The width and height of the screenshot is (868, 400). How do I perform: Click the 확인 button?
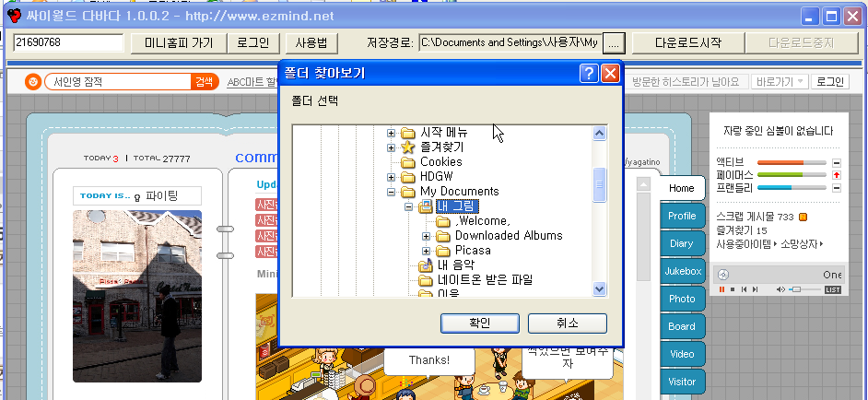pyautogui.click(x=479, y=323)
